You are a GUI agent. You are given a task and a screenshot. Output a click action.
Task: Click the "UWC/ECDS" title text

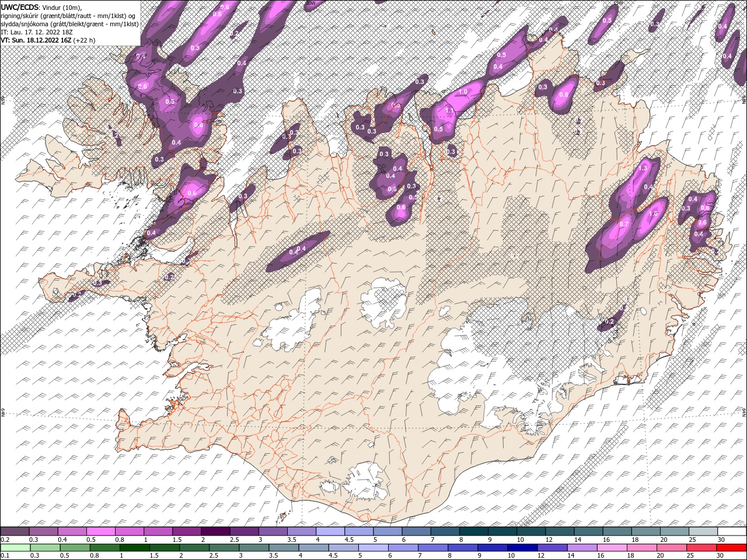tap(20, 7)
